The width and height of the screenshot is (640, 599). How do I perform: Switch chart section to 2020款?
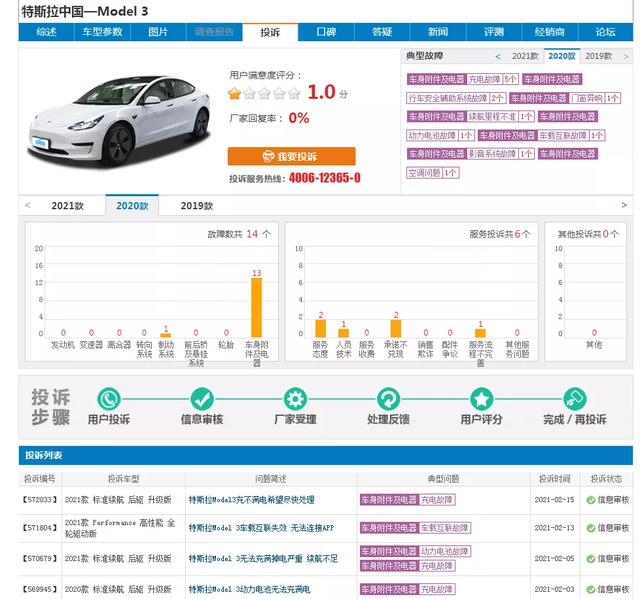pyautogui.click(x=132, y=206)
